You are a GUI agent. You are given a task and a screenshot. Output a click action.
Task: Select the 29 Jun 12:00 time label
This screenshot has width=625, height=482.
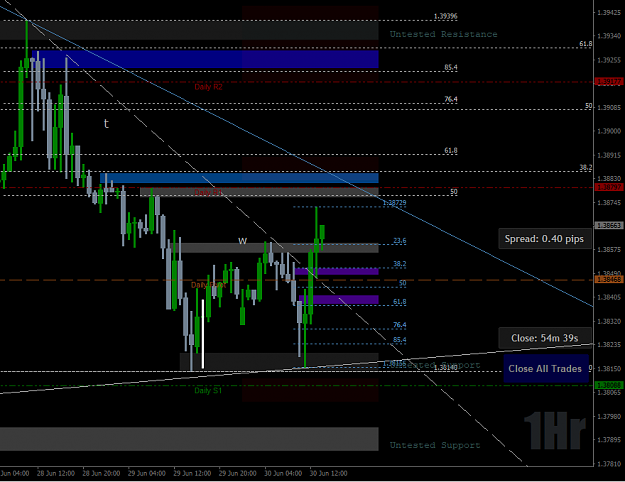tap(192, 473)
